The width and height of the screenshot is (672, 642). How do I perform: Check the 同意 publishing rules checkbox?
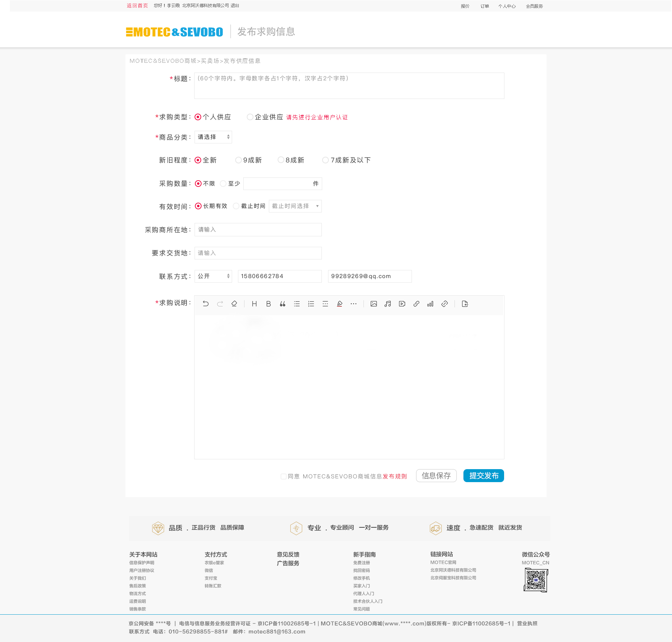[x=284, y=477]
